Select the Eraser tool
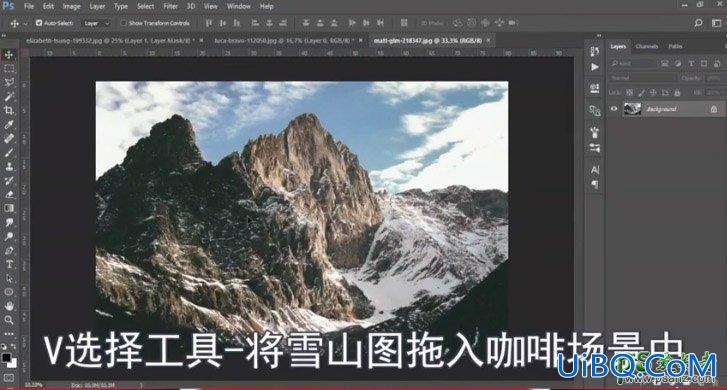Image resolution: width=727 pixels, height=390 pixels. 9,194
